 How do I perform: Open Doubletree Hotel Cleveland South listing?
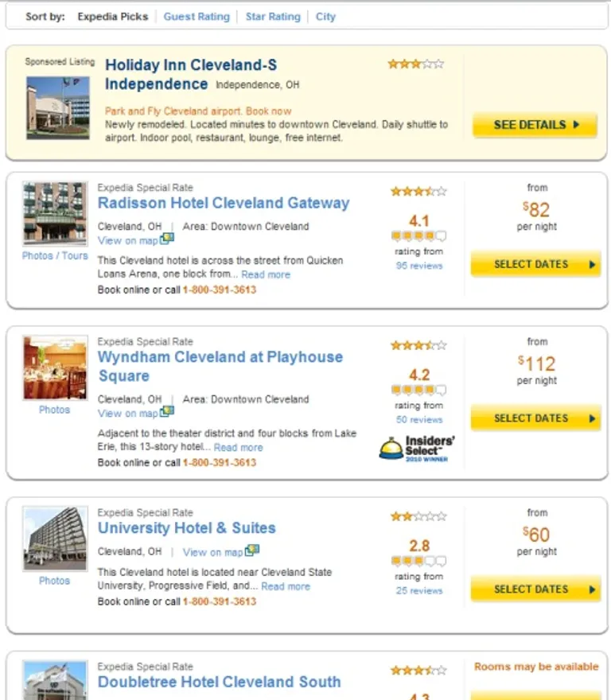click(220, 682)
